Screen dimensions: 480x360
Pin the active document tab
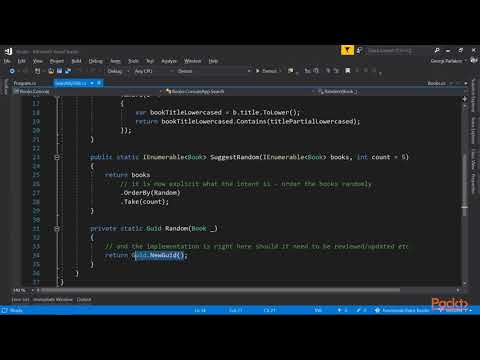point(92,83)
